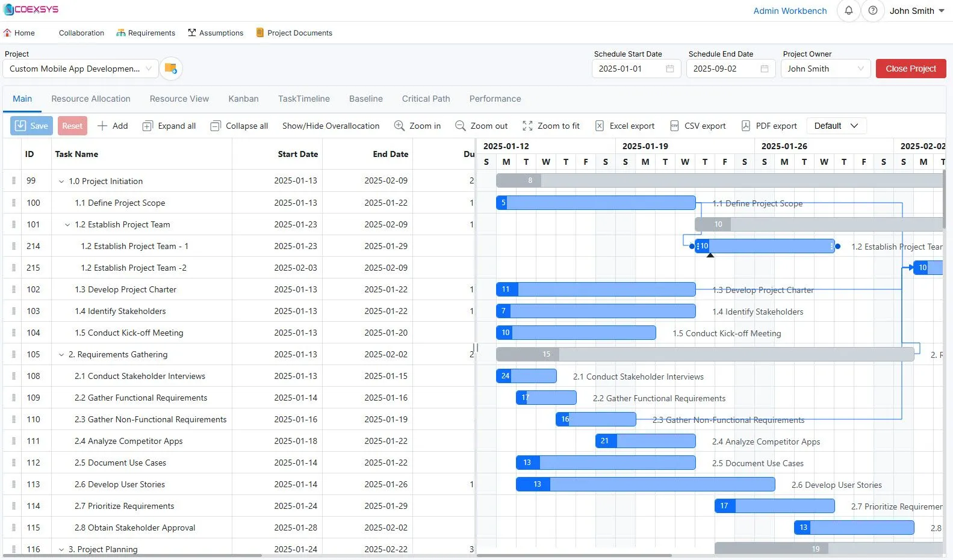953x560 pixels.
Task: Toggle Show/Hide Overallocation
Action: point(331,126)
